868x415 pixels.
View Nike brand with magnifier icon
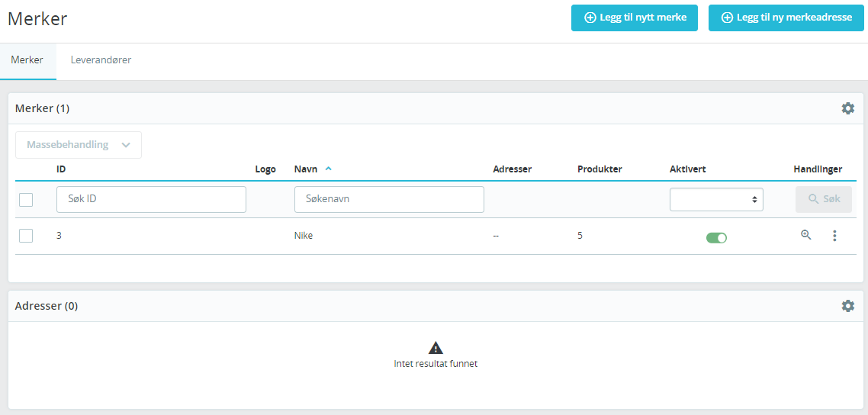coord(806,235)
